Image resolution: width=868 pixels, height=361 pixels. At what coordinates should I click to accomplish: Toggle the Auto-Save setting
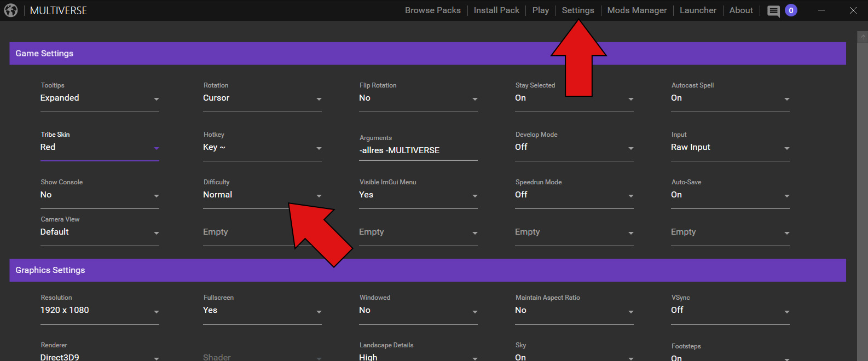[730, 195]
